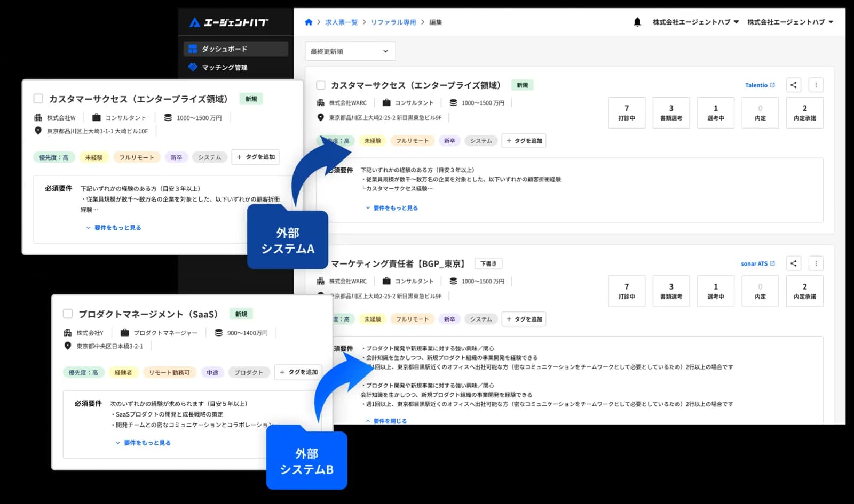Click share icon on マーケティング責任者 card

pos(794,263)
